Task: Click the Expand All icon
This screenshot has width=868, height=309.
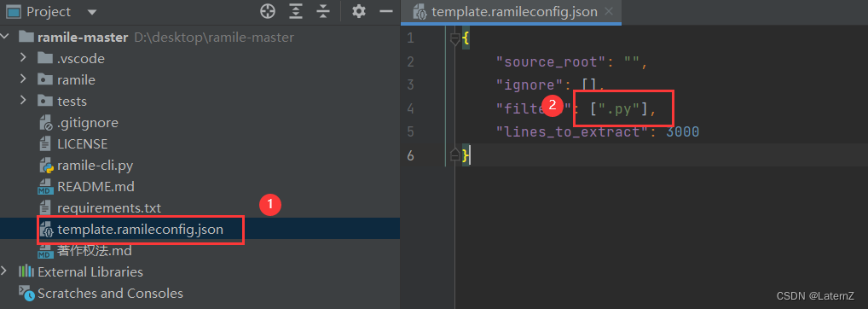Action: (297, 11)
